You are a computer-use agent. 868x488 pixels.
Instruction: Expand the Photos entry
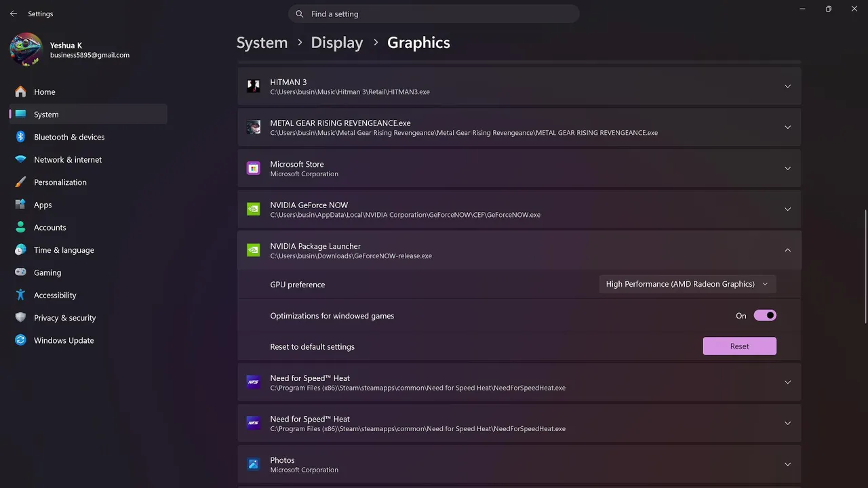point(787,464)
